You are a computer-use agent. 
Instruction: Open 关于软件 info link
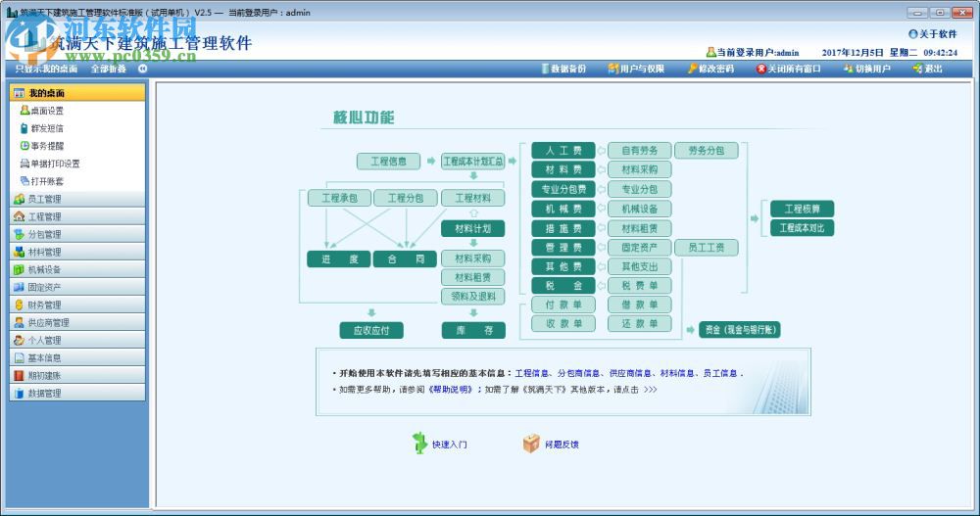click(933, 33)
